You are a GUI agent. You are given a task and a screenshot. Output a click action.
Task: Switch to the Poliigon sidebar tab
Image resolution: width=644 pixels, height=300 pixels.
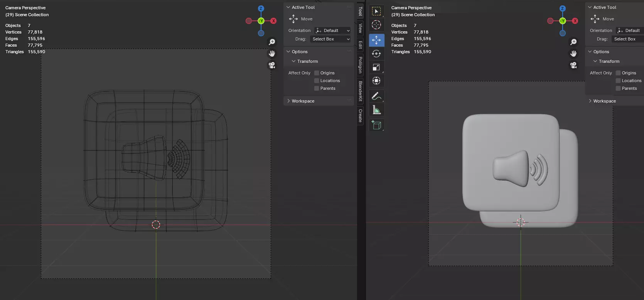click(360, 65)
